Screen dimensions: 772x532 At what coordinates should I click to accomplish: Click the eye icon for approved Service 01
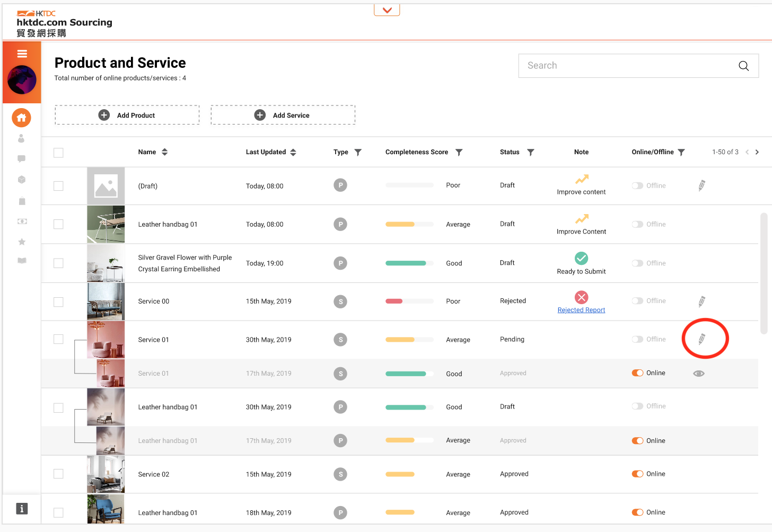[x=698, y=374]
